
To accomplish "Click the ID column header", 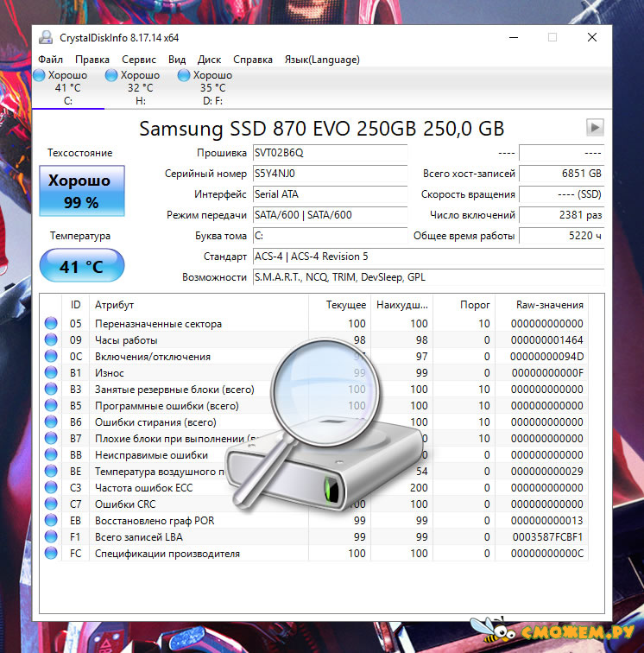I will [x=75, y=305].
